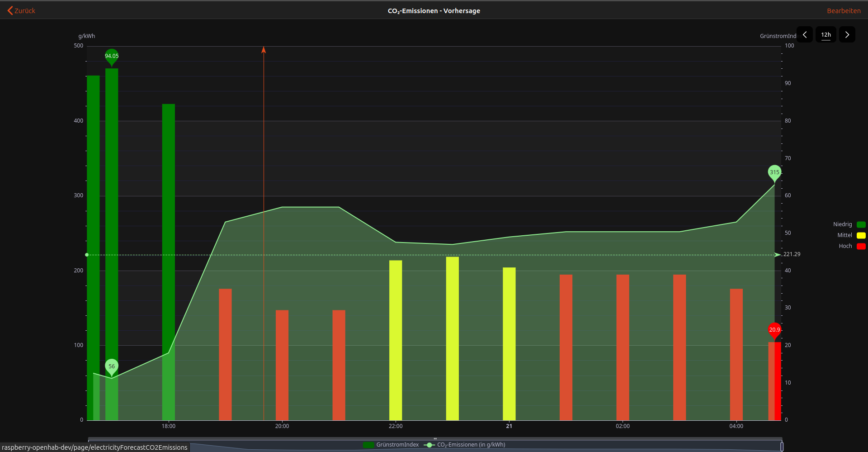Toggle the GrünstromIndex series in legend
The width and height of the screenshot is (868, 452).
[x=391, y=445]
